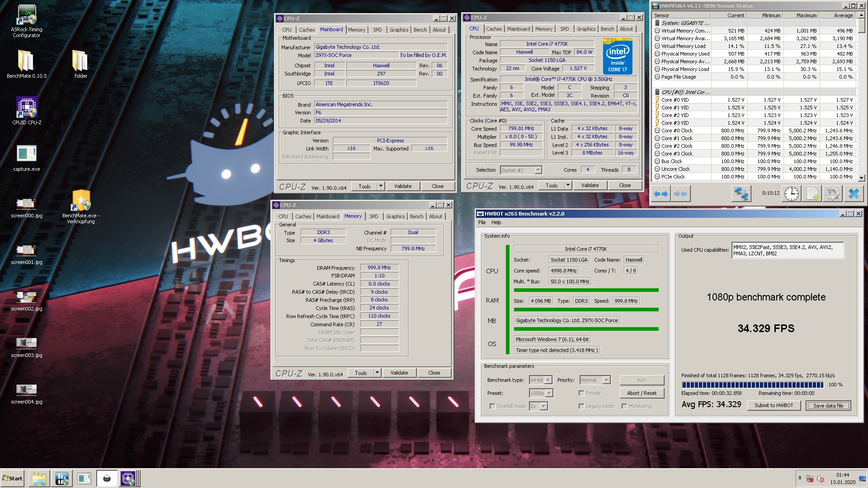The width and height of the screenshot is (868, 488).
Task: Open Help menu in HWBOT x265
Action: (496, 222)
